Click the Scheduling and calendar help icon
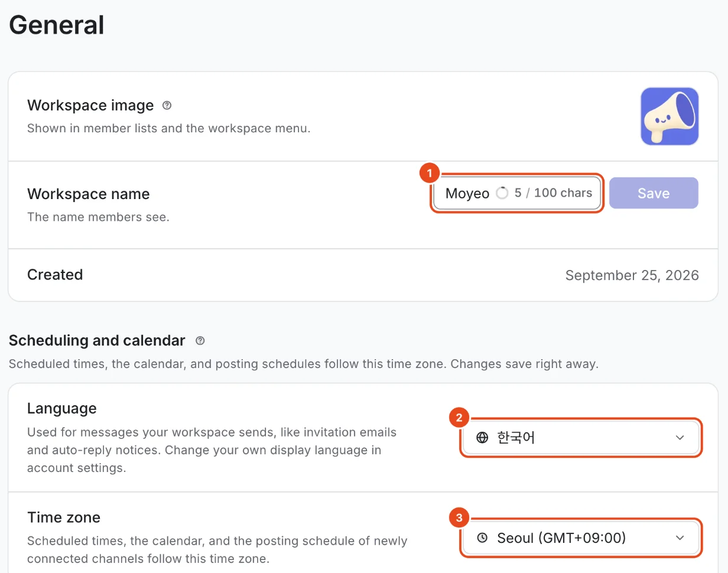Screen dimensions: 728x573 tap(200, 341)
